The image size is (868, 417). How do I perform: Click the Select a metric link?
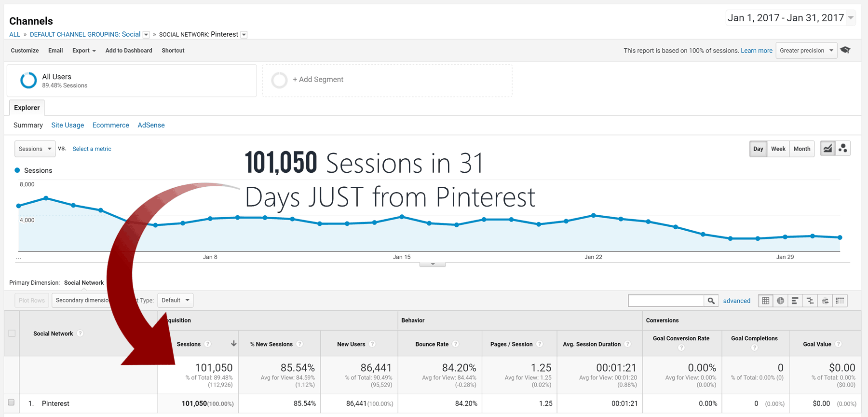pos(92,149)
